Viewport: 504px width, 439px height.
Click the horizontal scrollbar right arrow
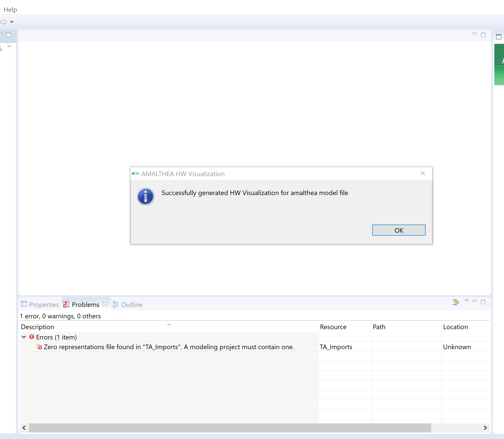click(x=485, y=428)
